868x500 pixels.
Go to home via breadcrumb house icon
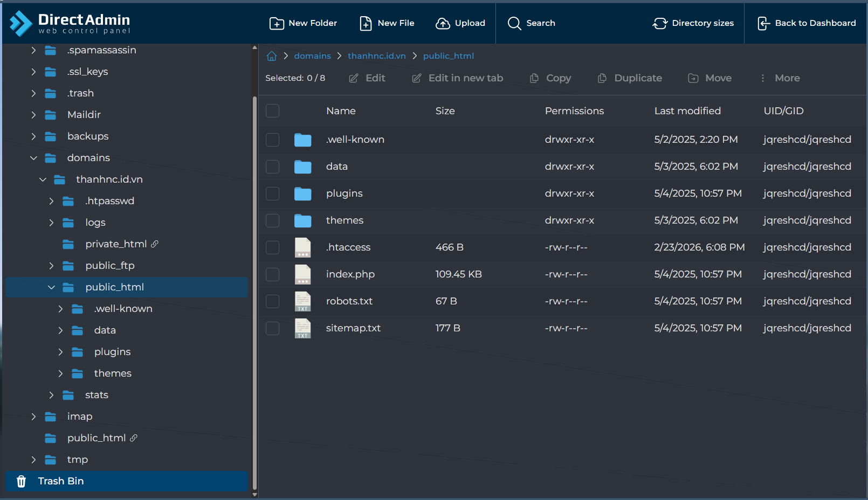pyautogui.click(x=272, y=56)
